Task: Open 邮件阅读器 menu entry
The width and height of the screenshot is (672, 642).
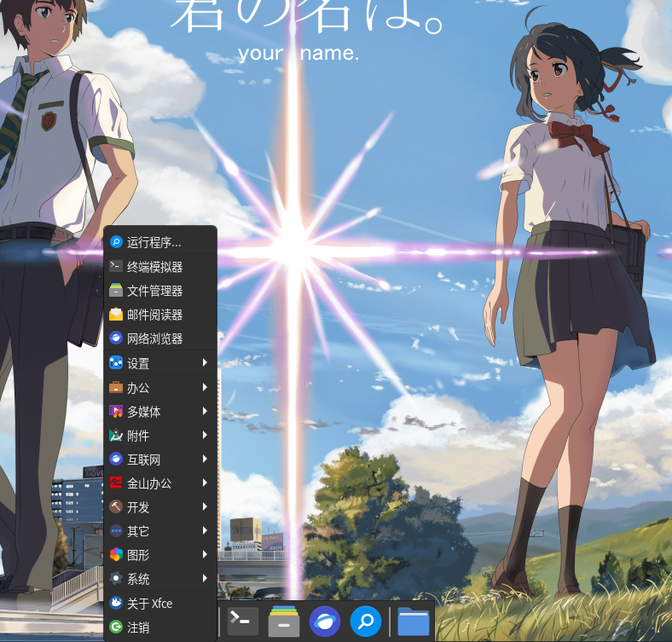Action: coord(160,315)
